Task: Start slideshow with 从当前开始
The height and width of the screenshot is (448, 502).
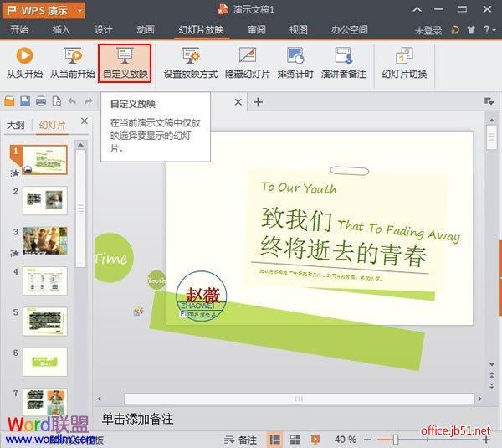Action: [x=72, y=63]
